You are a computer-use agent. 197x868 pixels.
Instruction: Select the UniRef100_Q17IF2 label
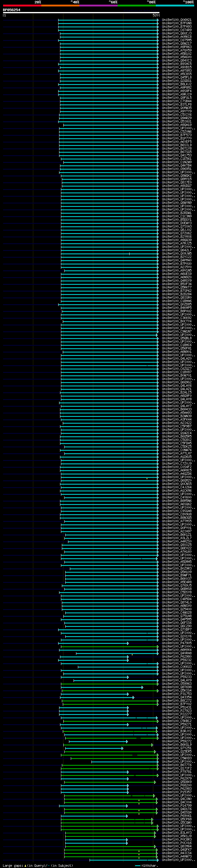pyautogui.click(x=177, y=768)
